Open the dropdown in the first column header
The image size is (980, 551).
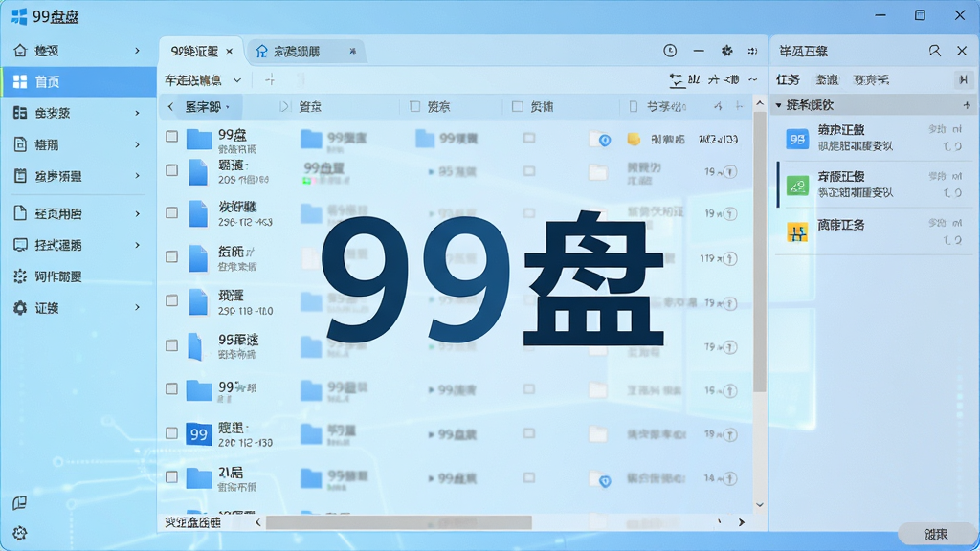[x=228, y=107]
